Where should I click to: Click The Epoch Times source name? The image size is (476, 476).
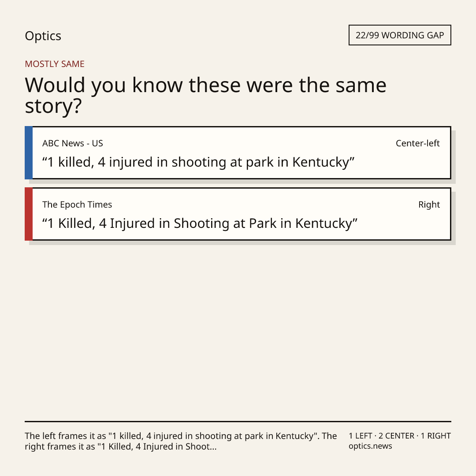[77, 205]
